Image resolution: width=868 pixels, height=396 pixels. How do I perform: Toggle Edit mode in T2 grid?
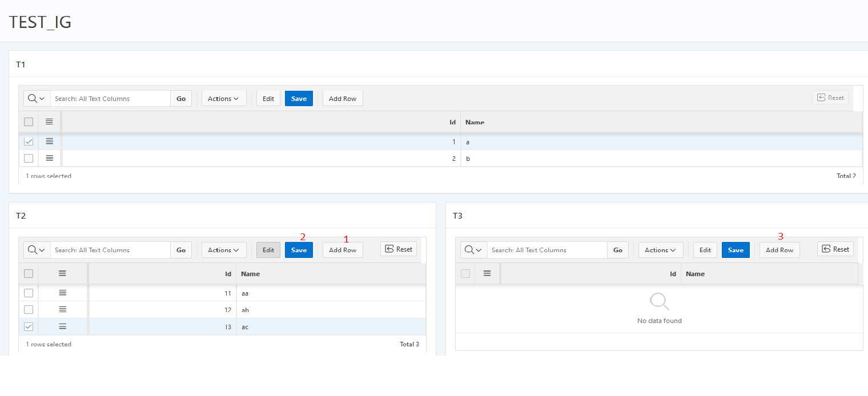(268, 250)
